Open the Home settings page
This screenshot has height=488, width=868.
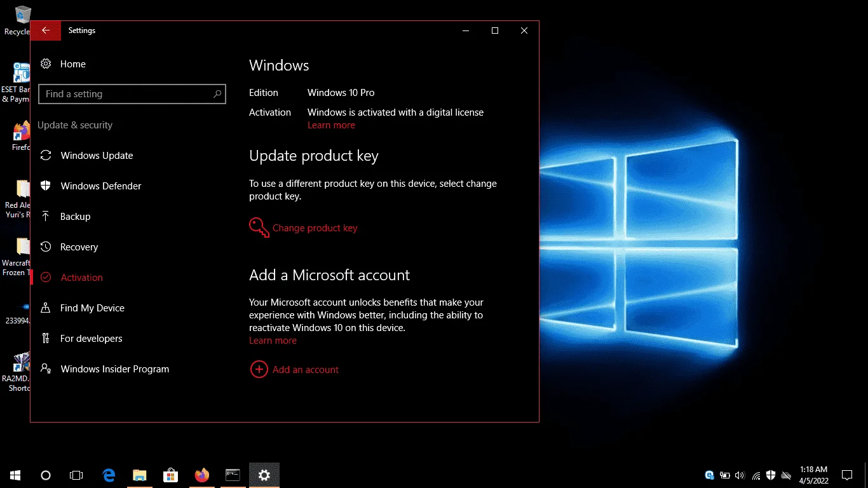pos(63,64)
